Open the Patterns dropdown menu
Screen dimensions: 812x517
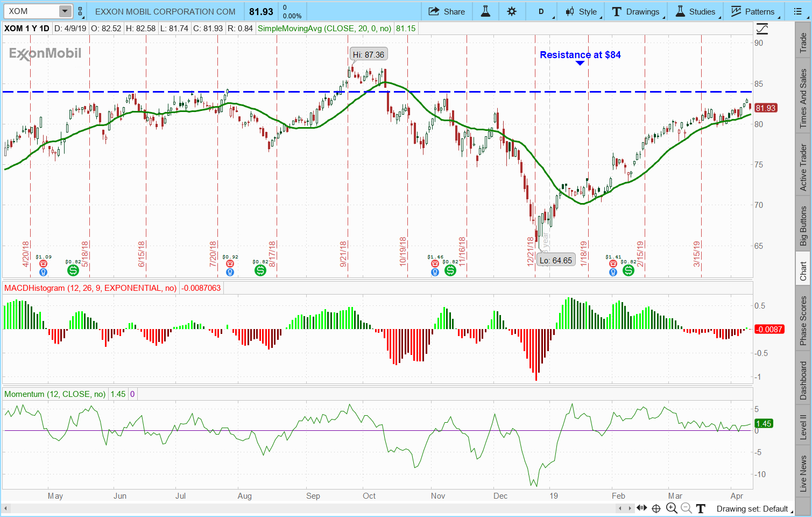pos(753,11)
